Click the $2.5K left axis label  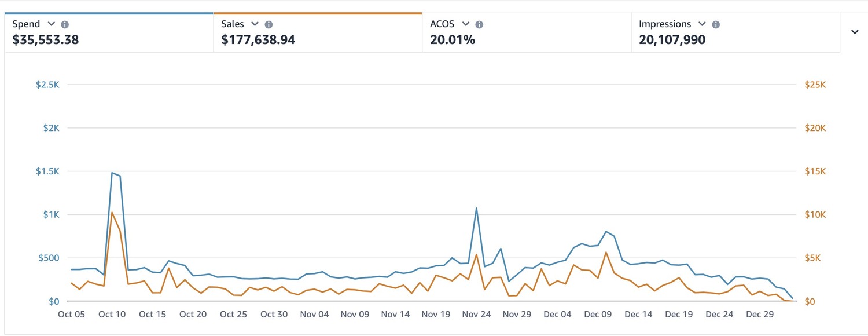[47, 85]
